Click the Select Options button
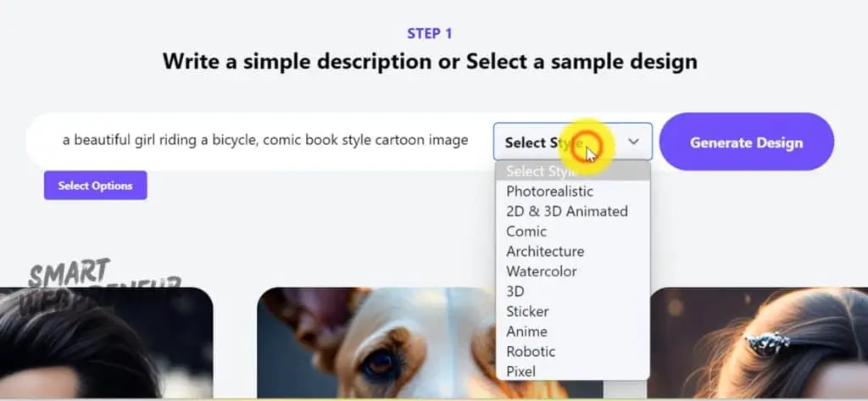The width and height of the screenshot is (868, 401). 95,186
